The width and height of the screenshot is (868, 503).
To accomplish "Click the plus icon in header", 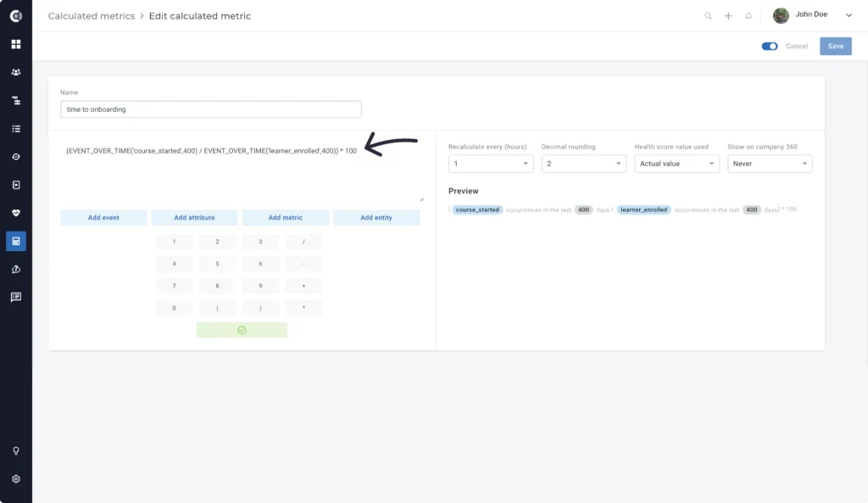I will coord(728,16).
